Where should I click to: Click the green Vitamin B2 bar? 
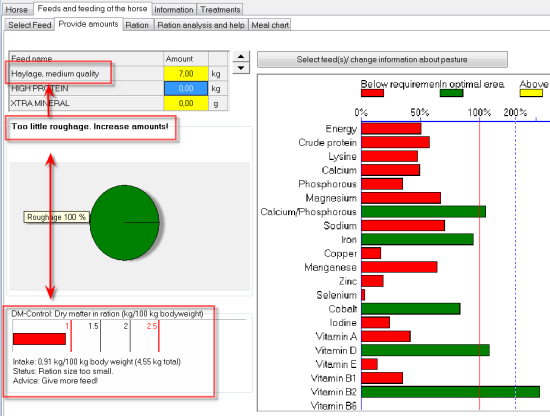(x=450, y=392)
